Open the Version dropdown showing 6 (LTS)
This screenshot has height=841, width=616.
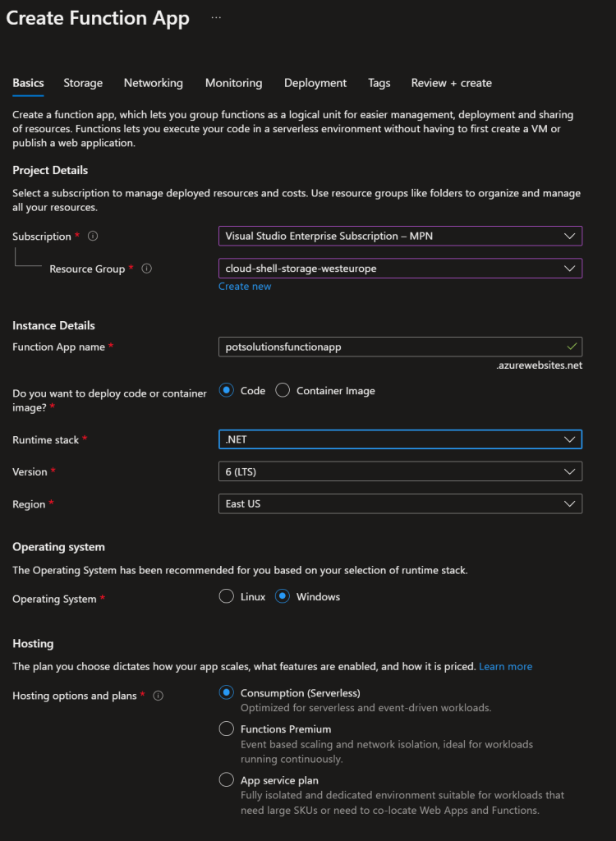[400, 471]
